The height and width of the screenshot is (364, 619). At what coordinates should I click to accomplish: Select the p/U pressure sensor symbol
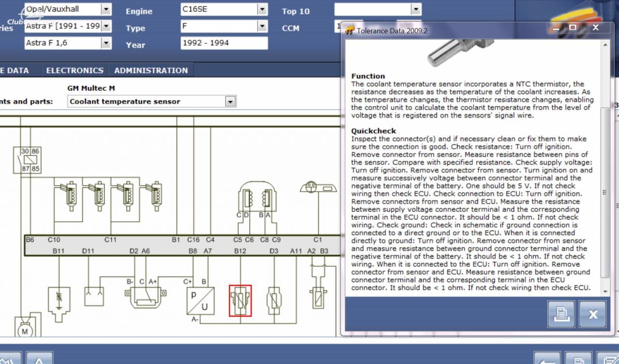click(x=201, y=301)
